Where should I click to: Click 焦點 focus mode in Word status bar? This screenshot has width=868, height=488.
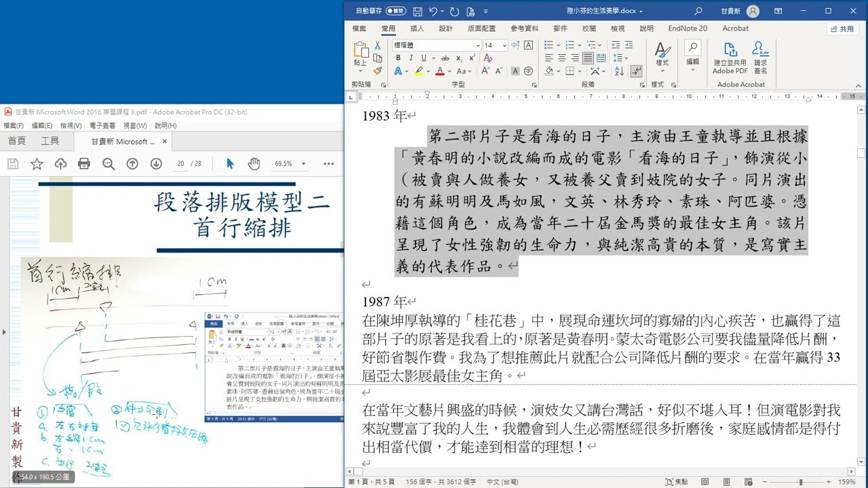[677, 482]
